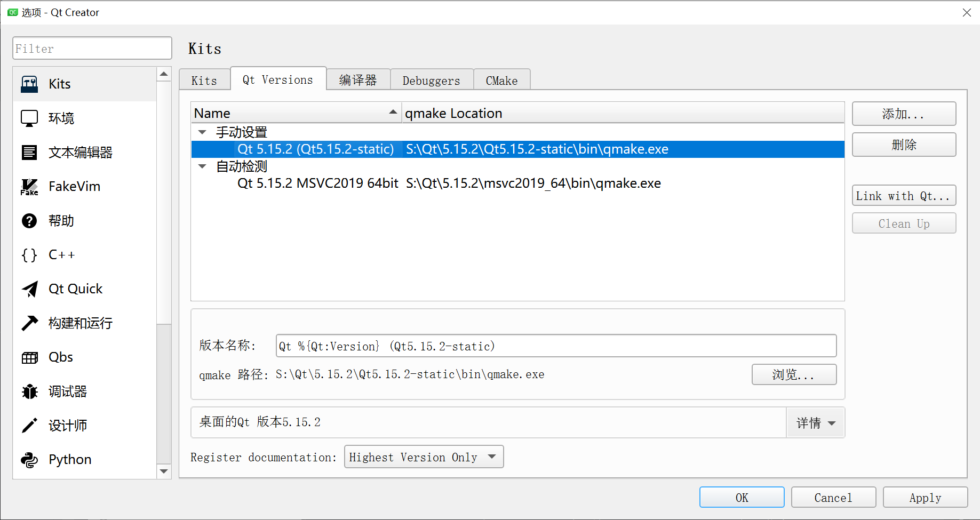Click the Link with Qt... button
Screen dimensions: 980x520
pos(904,196)
